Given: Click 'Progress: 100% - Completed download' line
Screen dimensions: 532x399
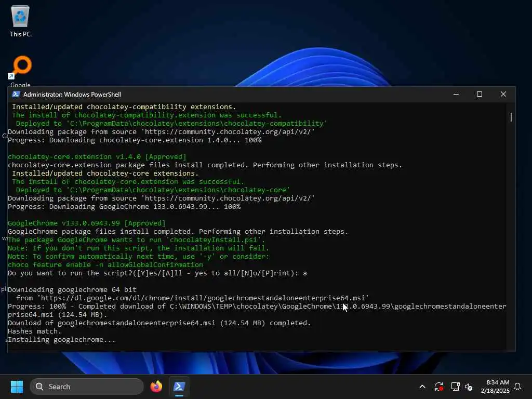Looking at the screenshot, I should click(x=257, y=307).
